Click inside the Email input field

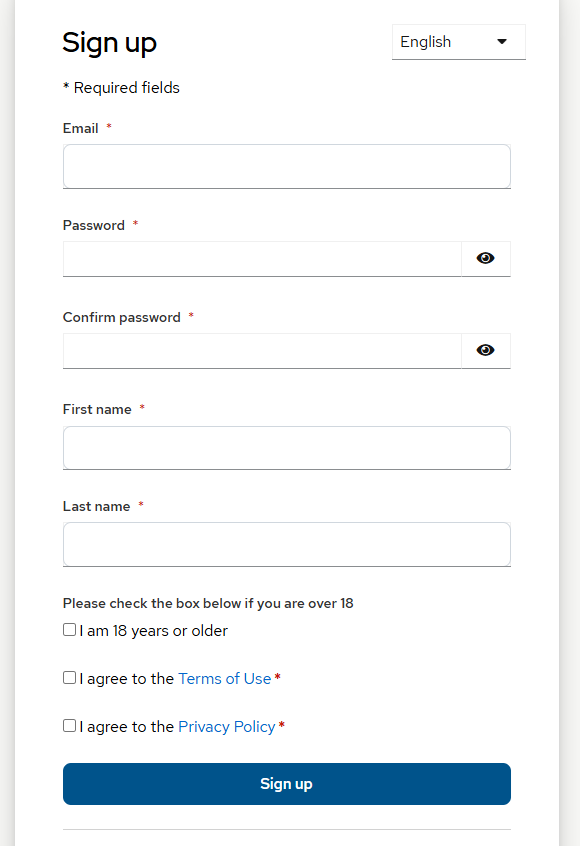click(x=286, y=166)
